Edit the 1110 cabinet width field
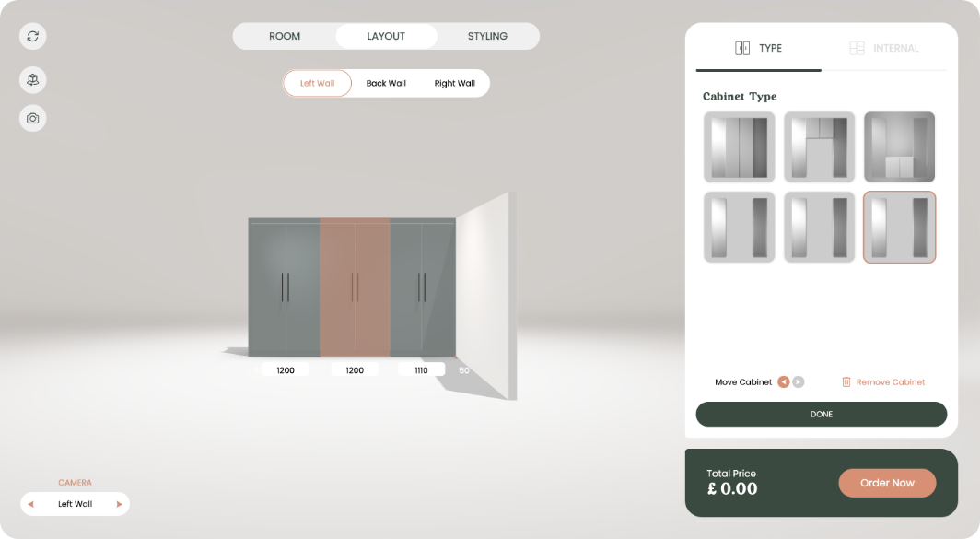The height and width of the screenshot is (539, 980). tap(421, 370)
